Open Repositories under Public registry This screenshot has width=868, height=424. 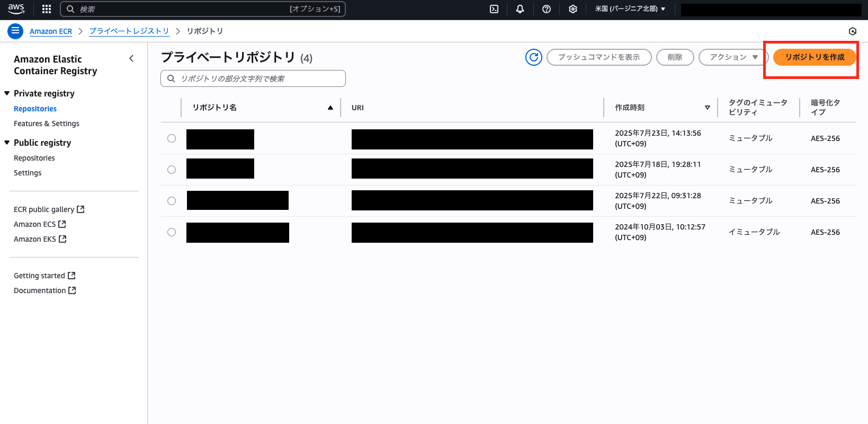click(x=34, y=158)
